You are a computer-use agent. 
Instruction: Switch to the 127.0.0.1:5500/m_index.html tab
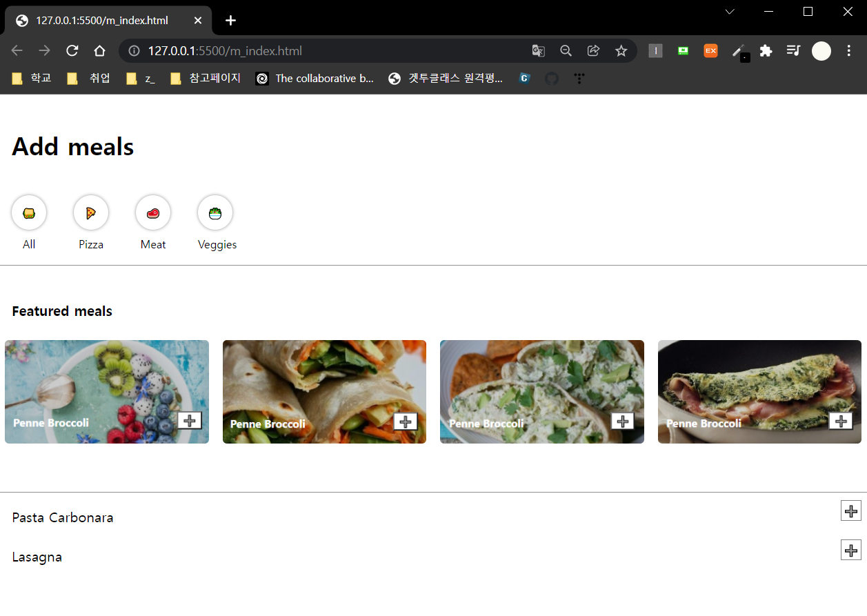108,20
